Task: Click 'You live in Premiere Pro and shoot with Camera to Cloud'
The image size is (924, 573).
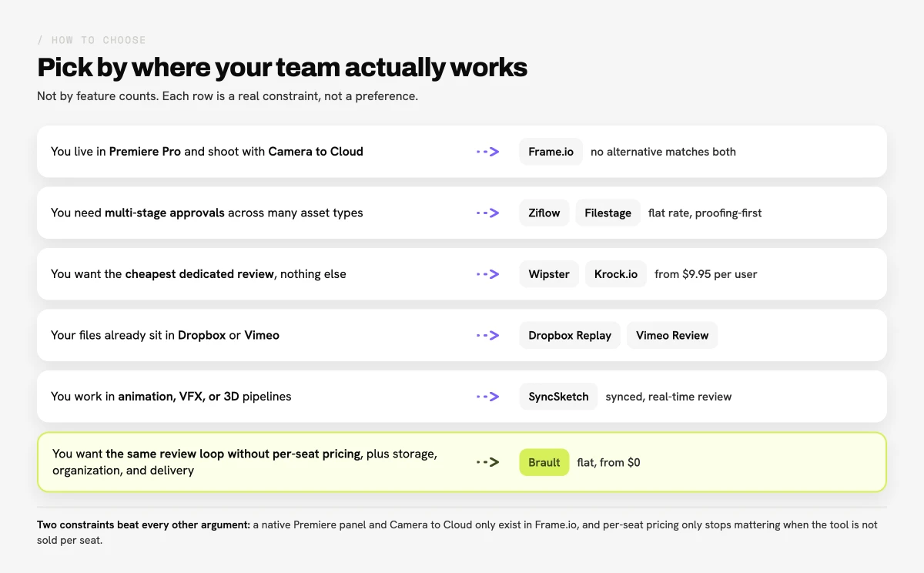Action: [x=207, y=152]
